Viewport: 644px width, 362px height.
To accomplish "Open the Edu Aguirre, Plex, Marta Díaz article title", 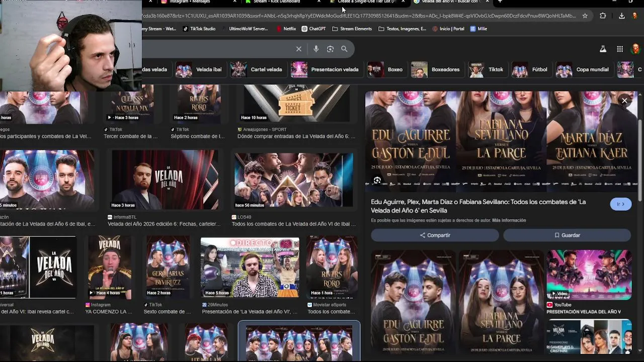I will 478,206.
